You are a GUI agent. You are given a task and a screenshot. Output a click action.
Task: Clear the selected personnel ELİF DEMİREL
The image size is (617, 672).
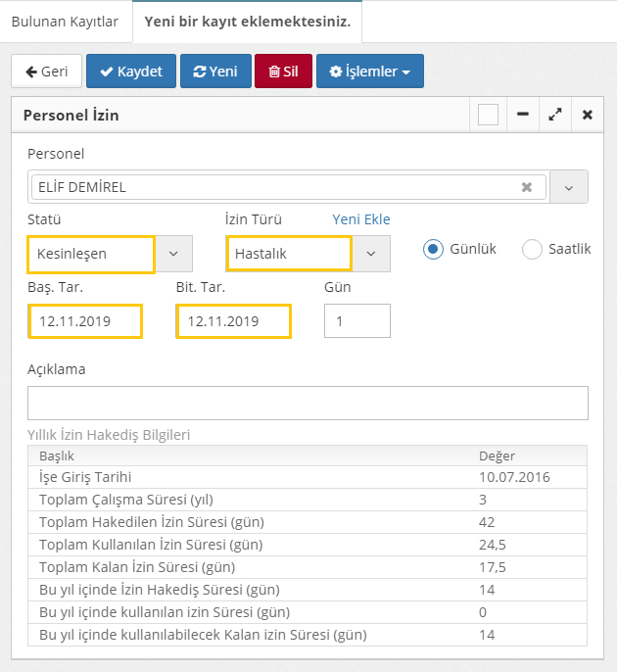527,187
